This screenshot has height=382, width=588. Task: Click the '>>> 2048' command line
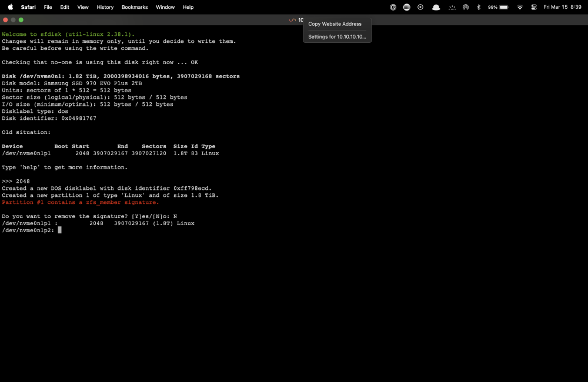point(15,182)
